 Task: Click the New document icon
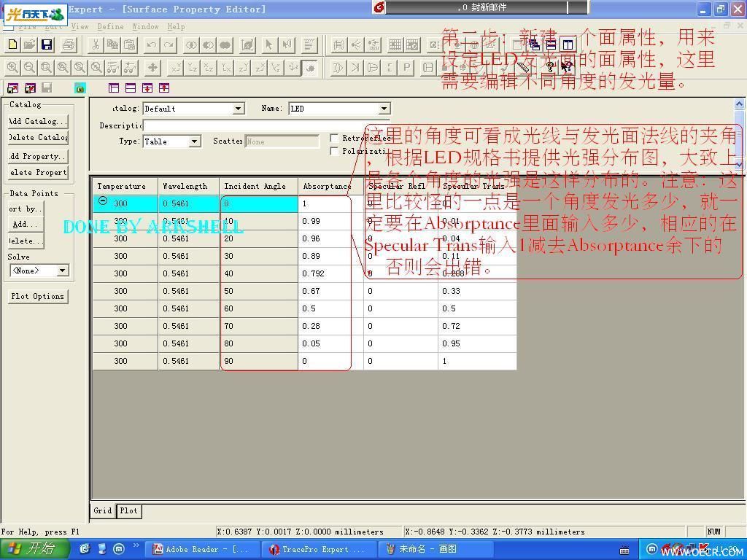click(13, 44)
